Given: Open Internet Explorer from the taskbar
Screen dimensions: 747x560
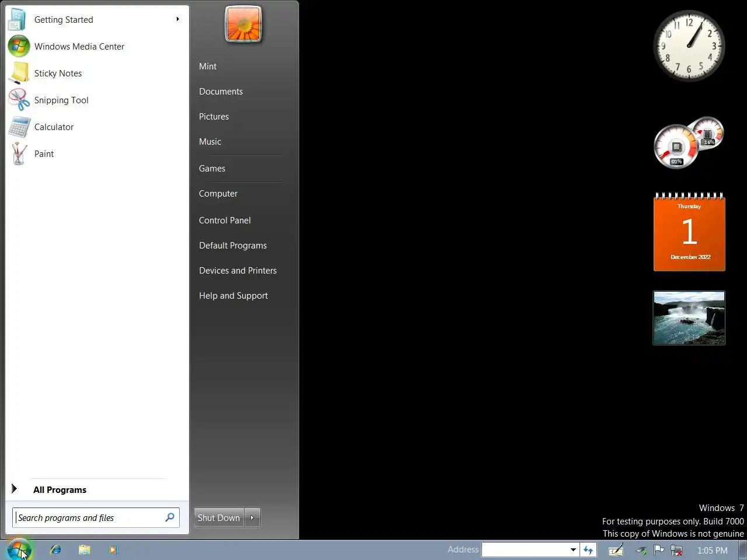Looking at the screenshot, I should click(x=55, y=549).
